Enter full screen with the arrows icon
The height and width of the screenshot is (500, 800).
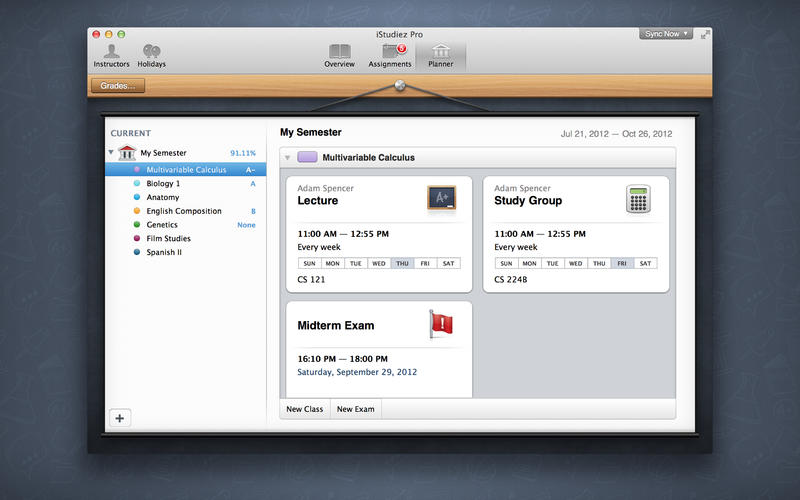pyautogui.click(x=705, y=34)
